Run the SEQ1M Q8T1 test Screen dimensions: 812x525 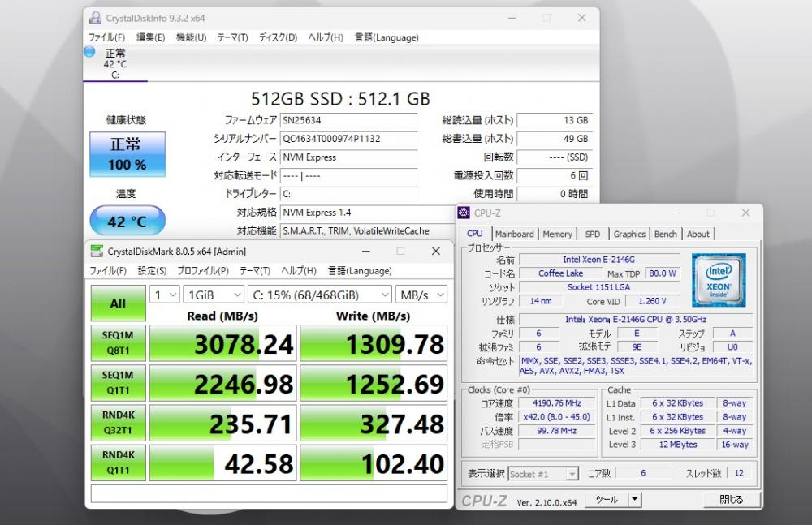pos(118,342)
